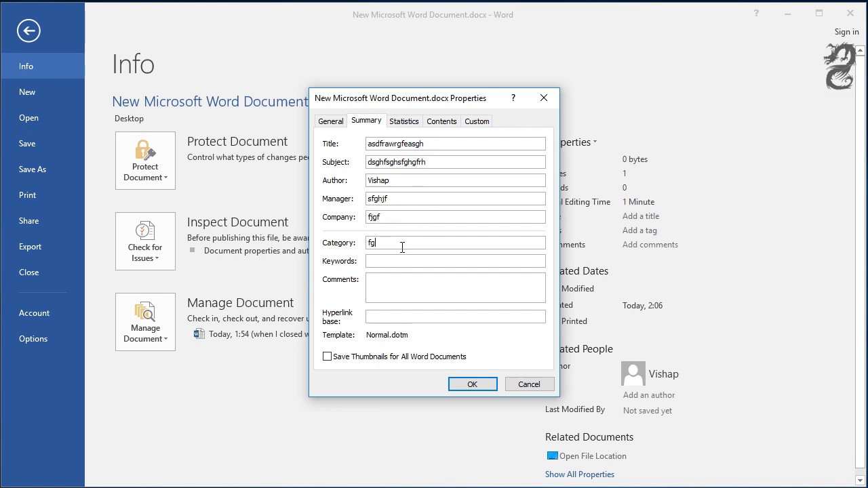The width and height of the screenshot is (868, 488).
Task: Click the Title input field
Action: [x=455, y=144]
